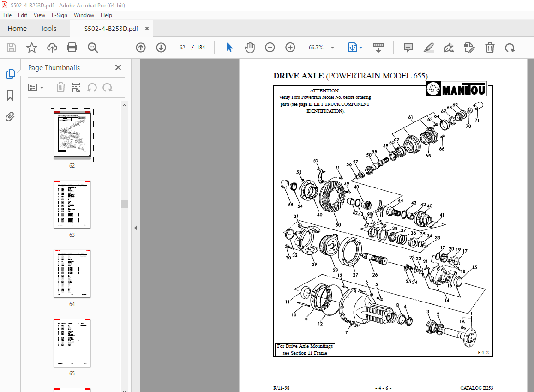The width and height of the screenshot is (534, 392).
Task: Click the R/11-98 footer text
Action: click(281, 388)
